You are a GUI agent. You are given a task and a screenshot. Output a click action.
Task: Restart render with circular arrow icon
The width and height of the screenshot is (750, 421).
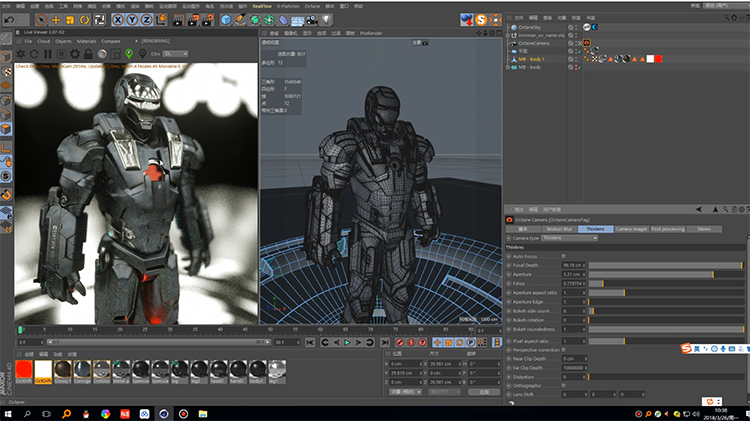pyautogui.click(x=34, y=54)
